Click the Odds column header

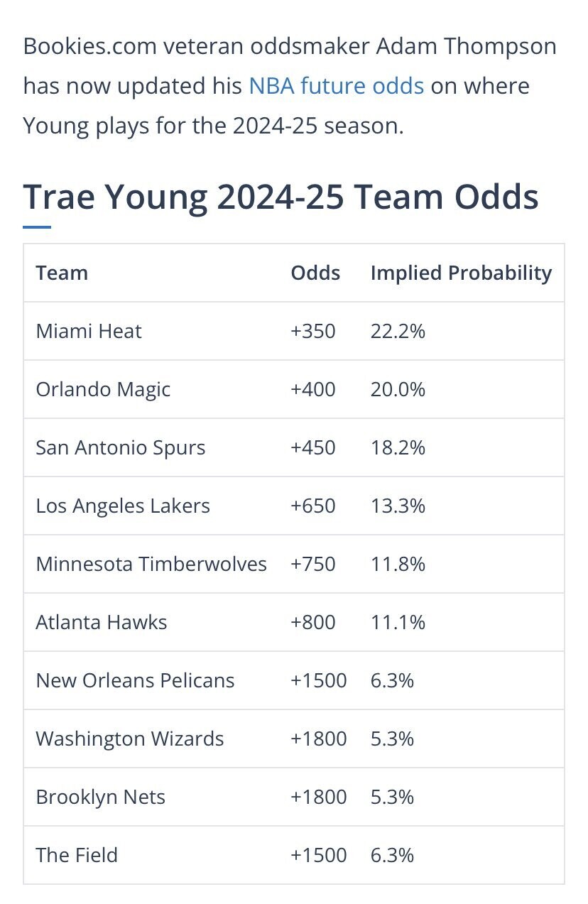[315, 273]
